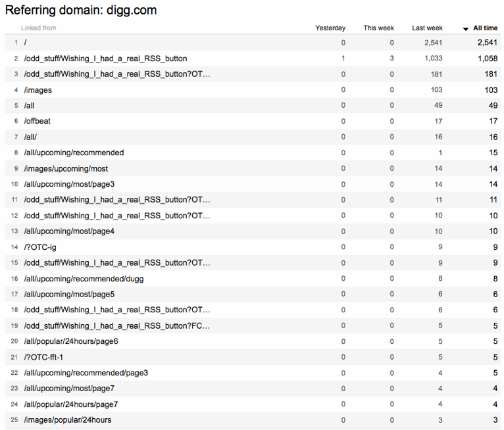Open the /images link
This screenshot has width=504, height=430.
click(x=38, y=90)
